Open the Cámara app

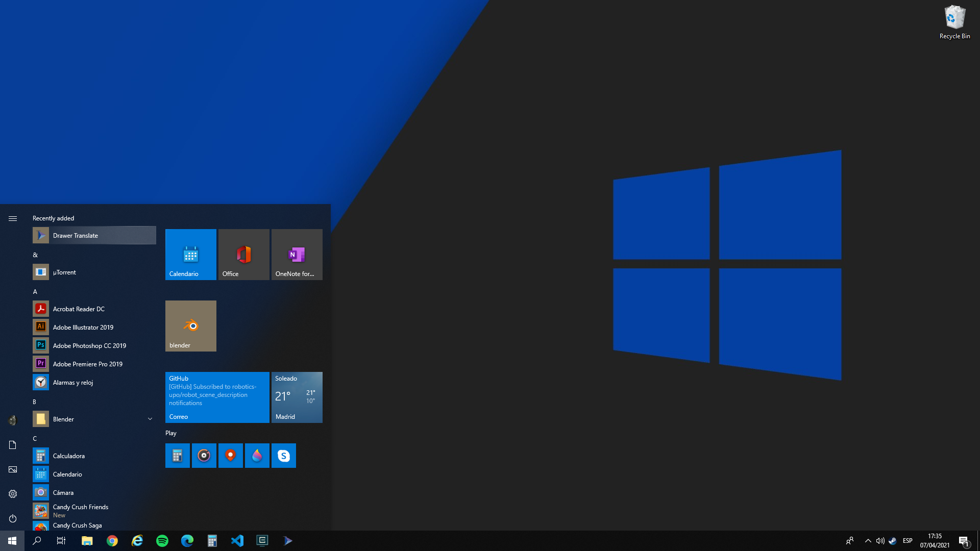click(94, 492)
